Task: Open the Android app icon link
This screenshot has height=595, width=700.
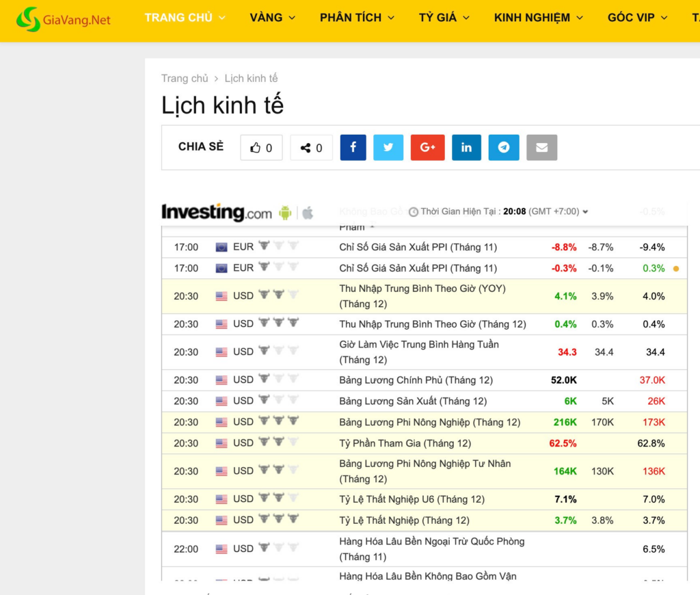Action: point(285,213)
